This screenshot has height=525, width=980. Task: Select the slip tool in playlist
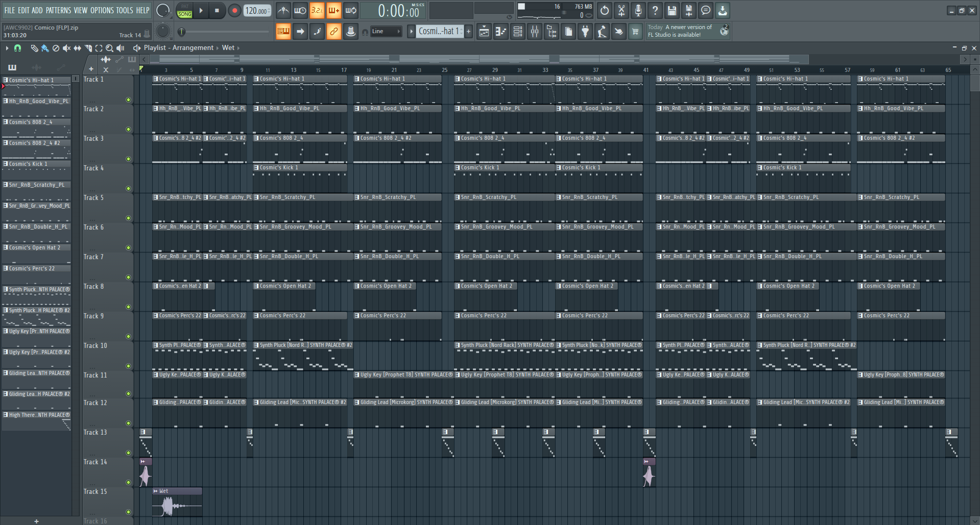coord(77,48)
